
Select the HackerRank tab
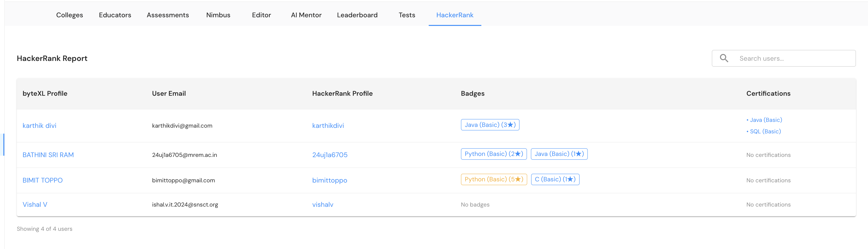pyautogui.click(x=455, y=15)
